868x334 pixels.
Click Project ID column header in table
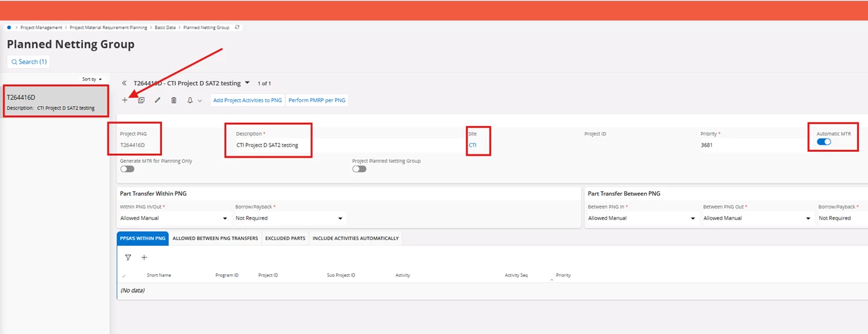click(x=268, y=275)
